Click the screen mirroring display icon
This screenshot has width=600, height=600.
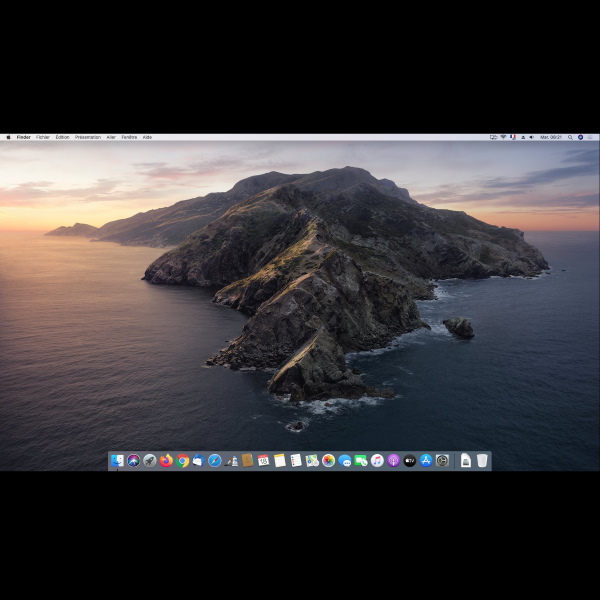tap(494, 137)
